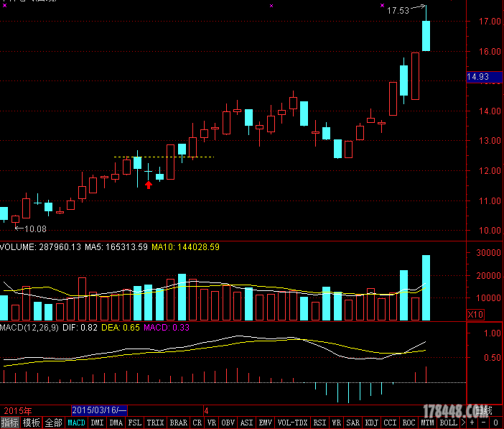Switch to the RSI indicator tab

(319, 423)
